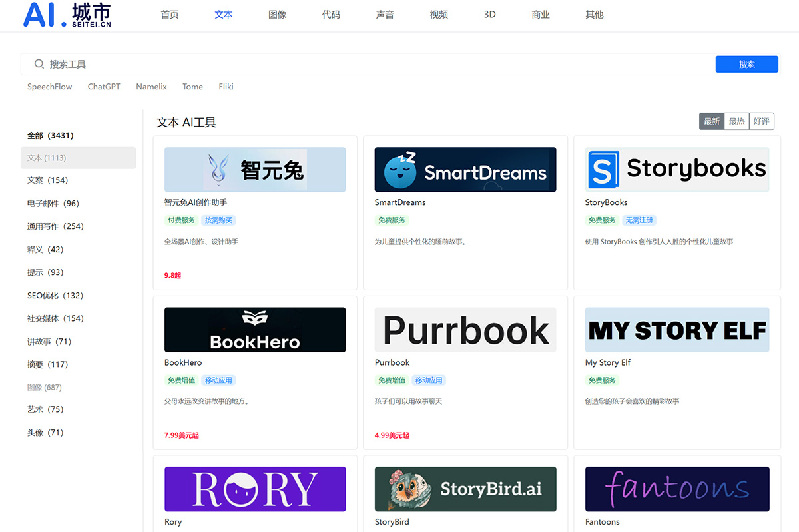
Task: Click the ChatGPT suggested search link
Action: pyautogui.click(x=104, y=87)
